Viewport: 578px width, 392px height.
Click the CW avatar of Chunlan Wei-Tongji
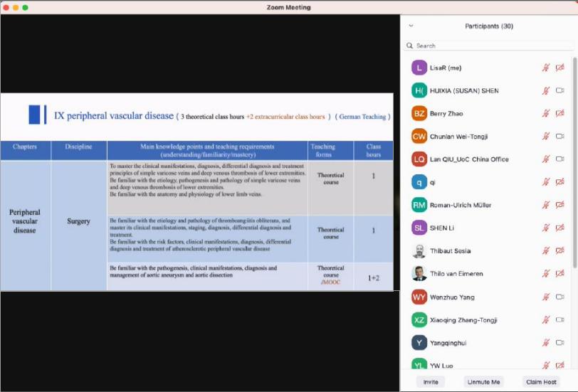[419, 137]
